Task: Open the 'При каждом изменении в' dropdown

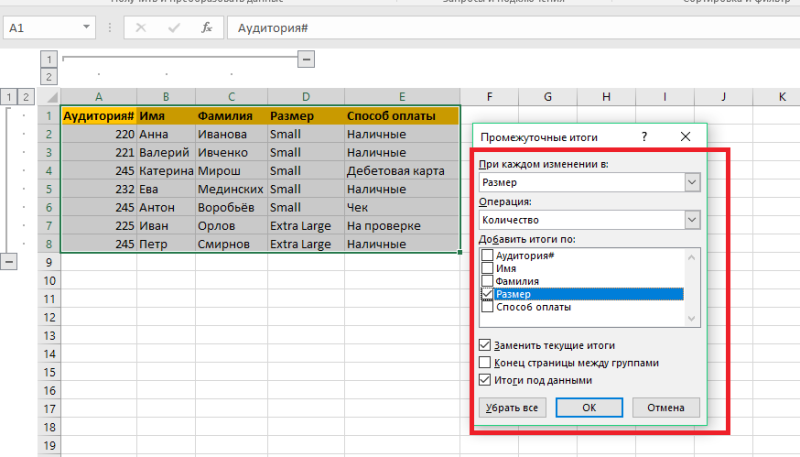Action: pos(692,182)
